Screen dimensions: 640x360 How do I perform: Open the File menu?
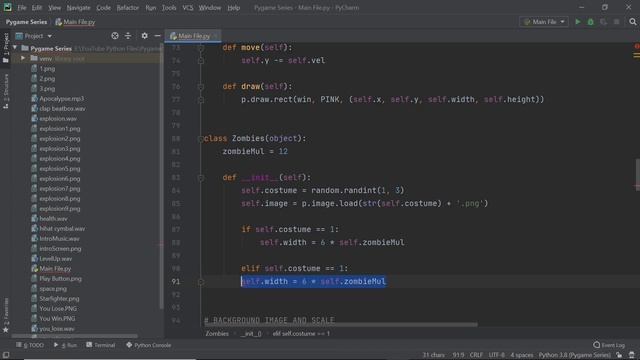(x=22, y=7)
